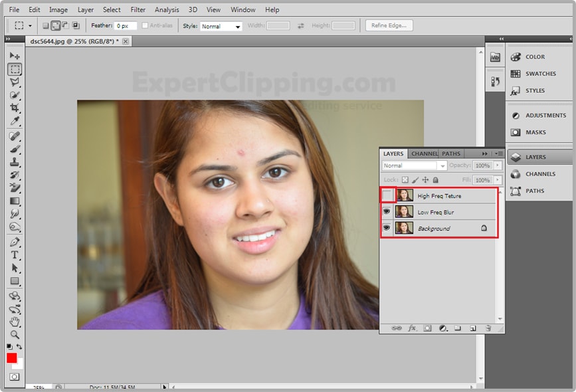Select the Healing Brush tool
Image resolution: width=576 pixels, height=392 pixels.
13,137
